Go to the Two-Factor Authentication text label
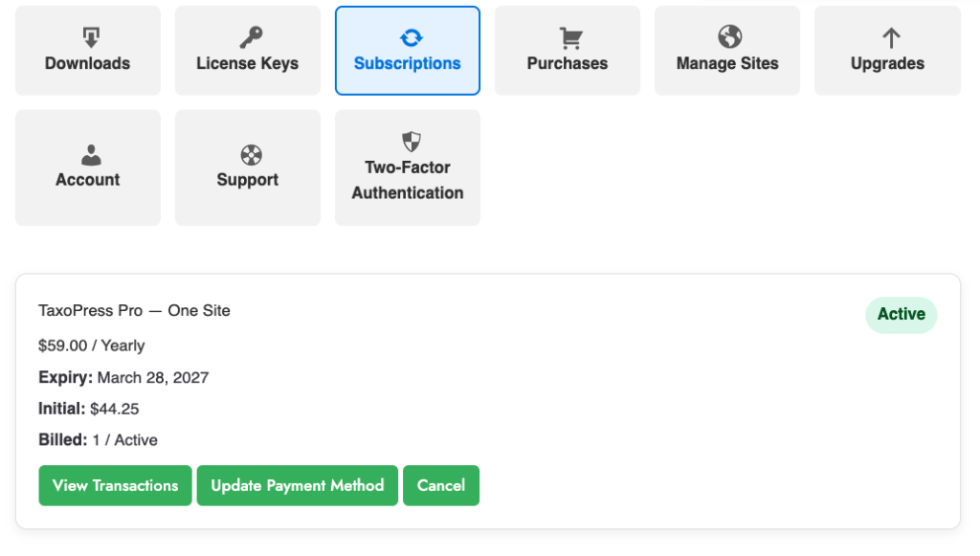Image resolution: width=980 pixels, height=556 pixels. 408,180
